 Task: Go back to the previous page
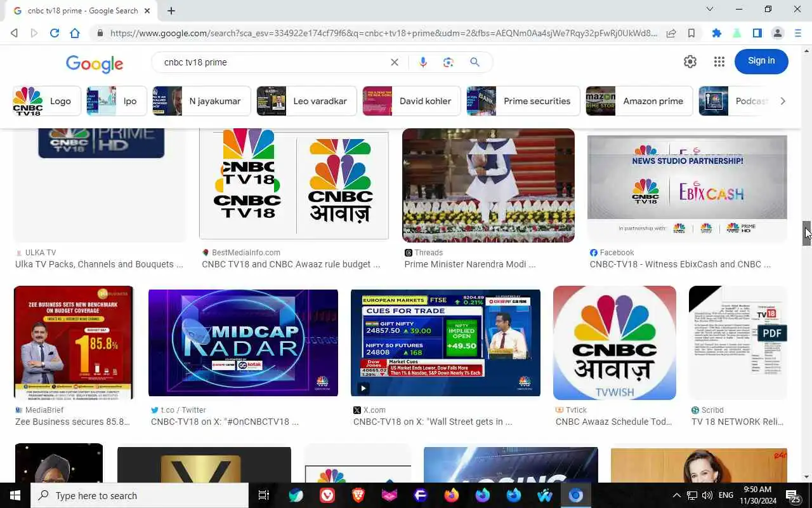tap(14, 33)
